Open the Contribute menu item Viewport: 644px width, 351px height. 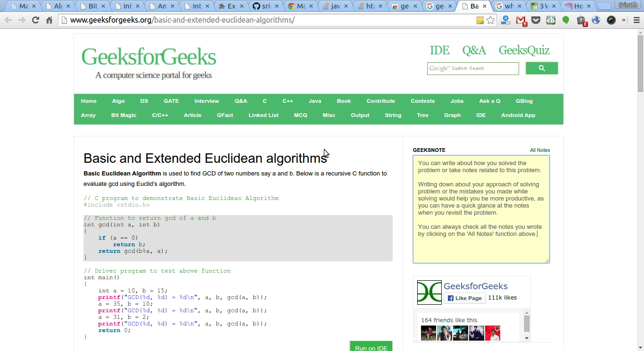[380, 101]
